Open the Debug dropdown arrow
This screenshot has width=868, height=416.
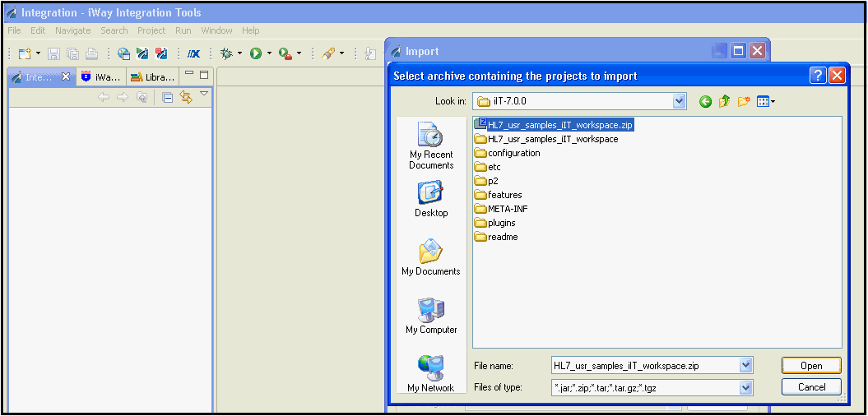(x=239, y=53)
